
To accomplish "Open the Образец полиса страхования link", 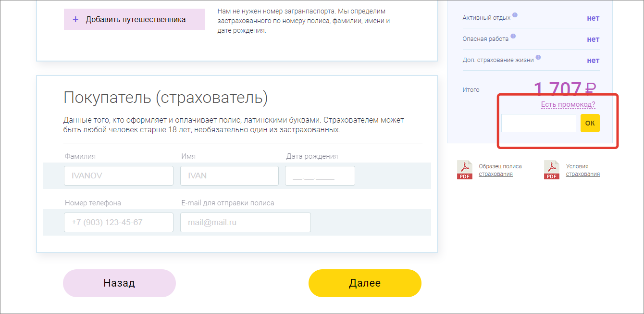I will point(500,170).
